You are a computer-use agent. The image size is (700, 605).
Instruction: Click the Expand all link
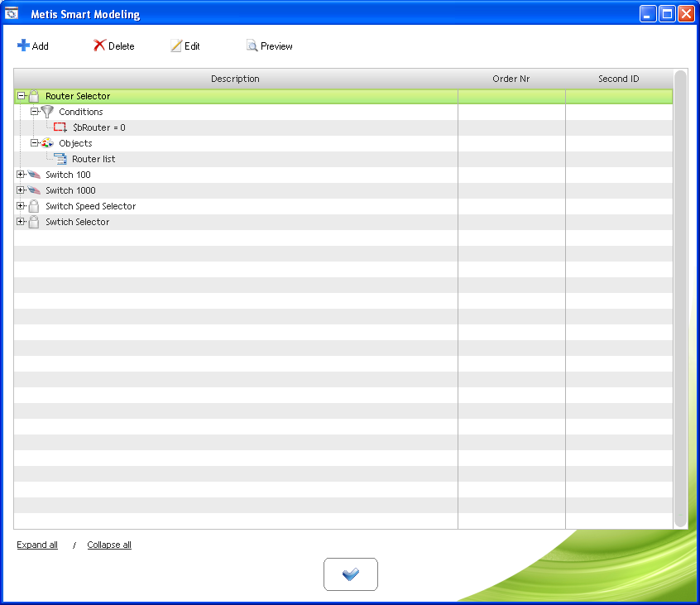tap(37, 545)
